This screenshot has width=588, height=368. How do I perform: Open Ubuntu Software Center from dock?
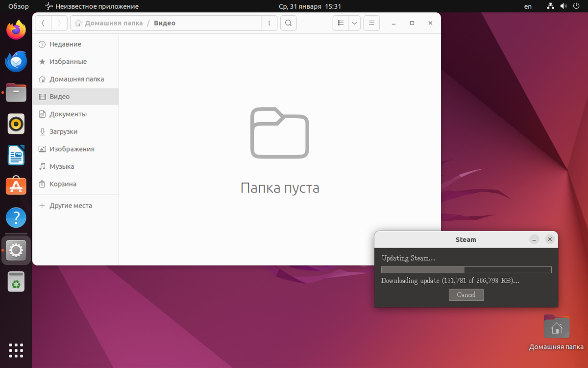pyautogui.click(x=16, y=186)
